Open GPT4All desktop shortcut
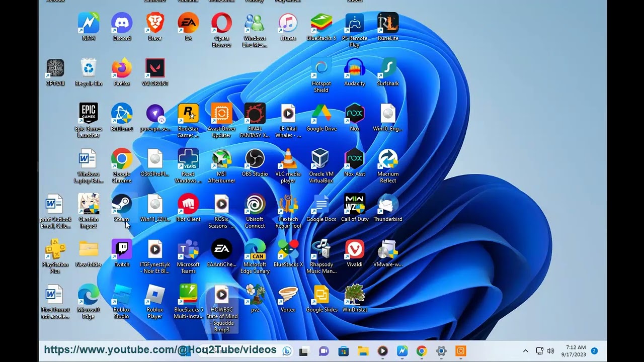The width and height of the screenshot is (644, 362). point(55,72)
